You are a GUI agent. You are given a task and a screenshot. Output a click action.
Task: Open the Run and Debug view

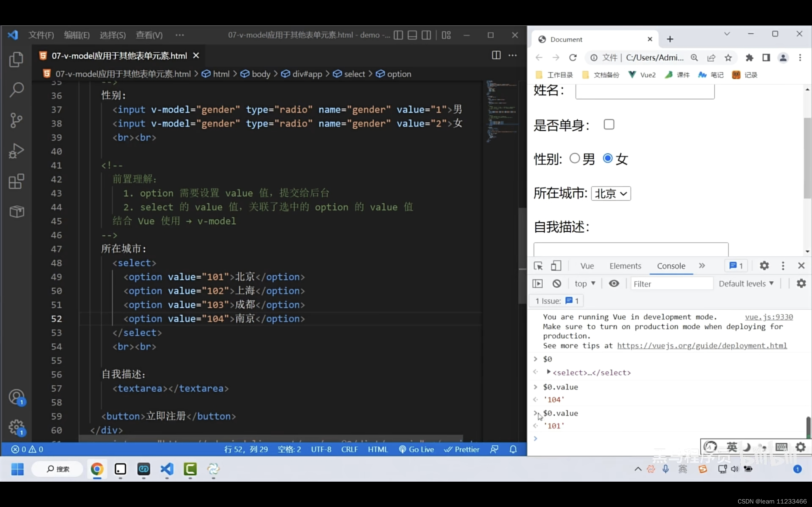(16, 151)
